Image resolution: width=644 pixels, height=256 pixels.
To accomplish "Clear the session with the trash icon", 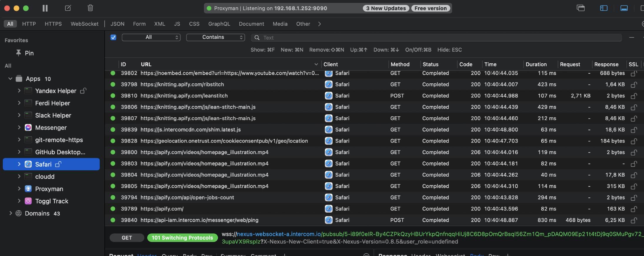I will click(x=90, y=8).
